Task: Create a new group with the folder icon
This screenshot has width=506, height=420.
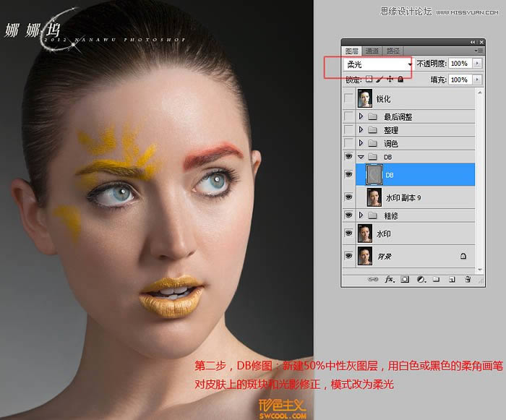Action: [x=435, y=278]
